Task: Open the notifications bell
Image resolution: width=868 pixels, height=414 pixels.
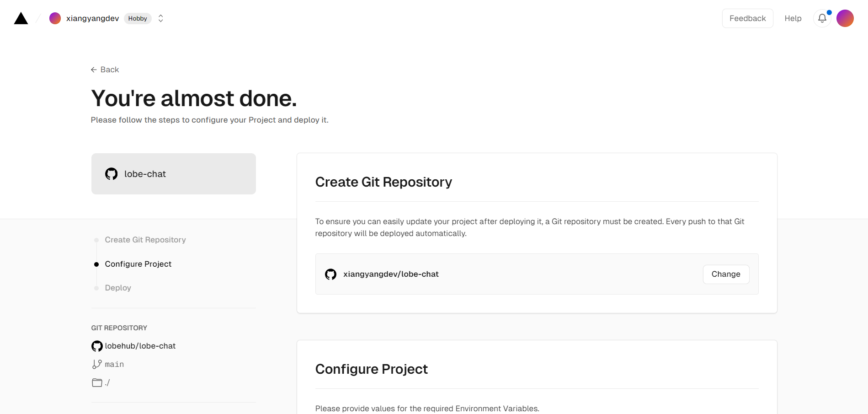Action: 822,18
